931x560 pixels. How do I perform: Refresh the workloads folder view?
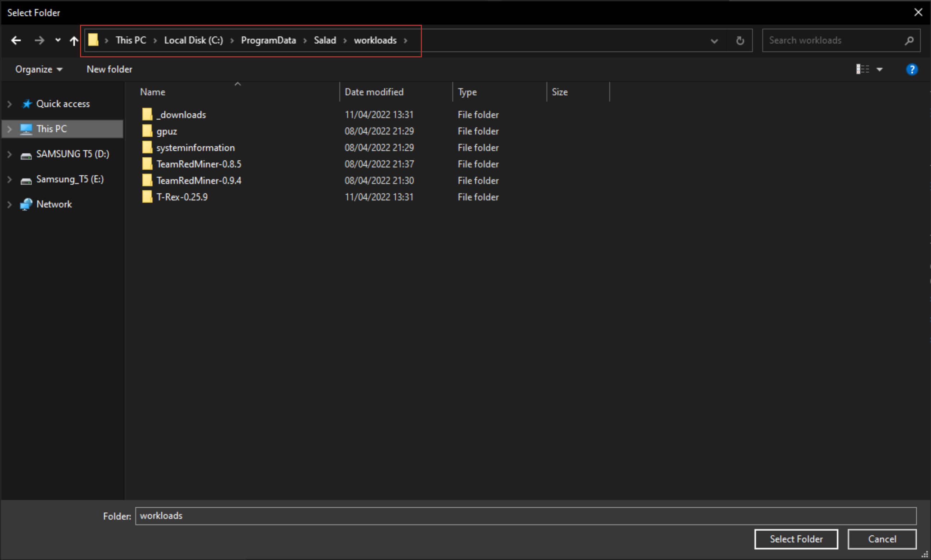(x=740, y=41)
